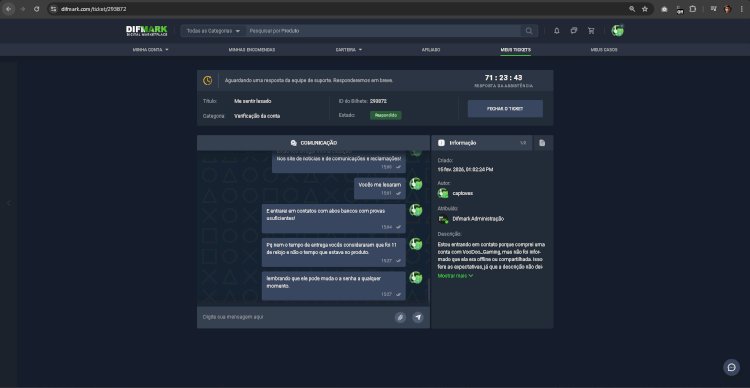Image resolution: width=750 pixels, height=388 pixels.
Task: Click the Difmark Administração name
Action: coord(478,219)
